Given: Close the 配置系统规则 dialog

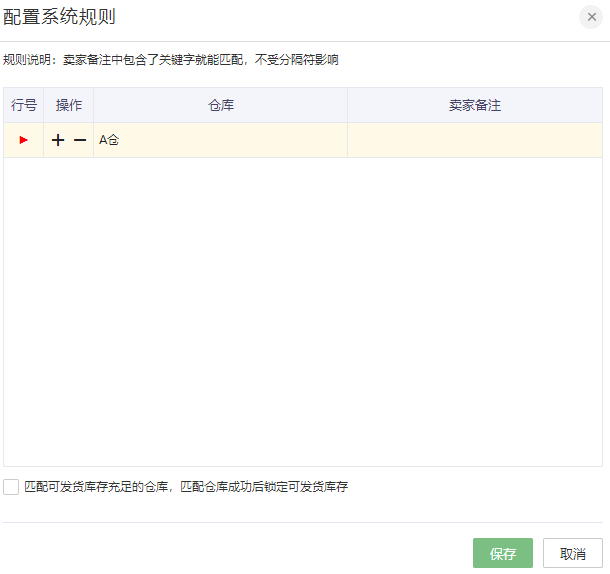Looking at the screenshot, I should [591, 17].
